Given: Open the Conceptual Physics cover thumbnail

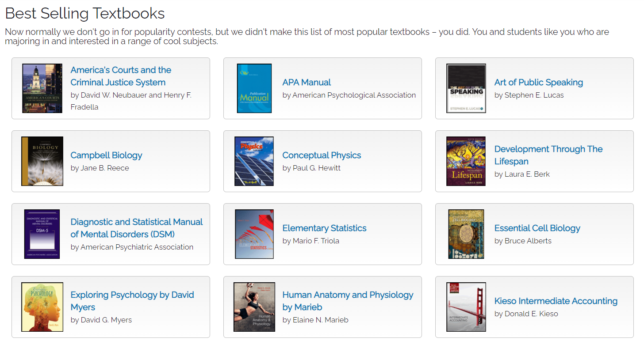Looking at the screenshot, I should click(254, 161).
